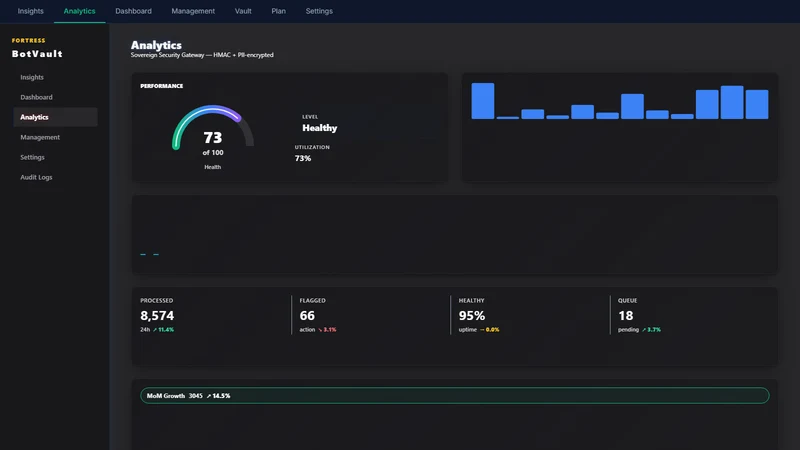Select the Queue 18 pending stat
The width and height of the screenshot is (800, 450).
point(690,315)
